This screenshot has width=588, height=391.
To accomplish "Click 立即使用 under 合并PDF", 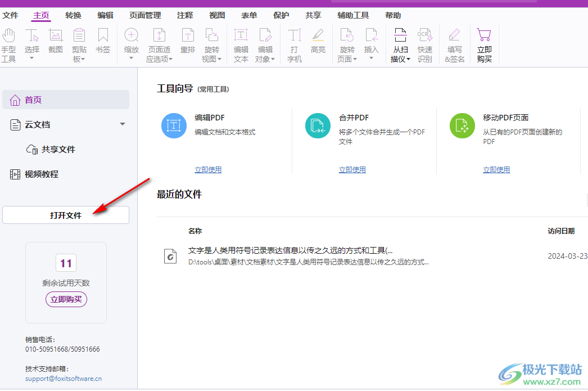I will tap(352, 169).
